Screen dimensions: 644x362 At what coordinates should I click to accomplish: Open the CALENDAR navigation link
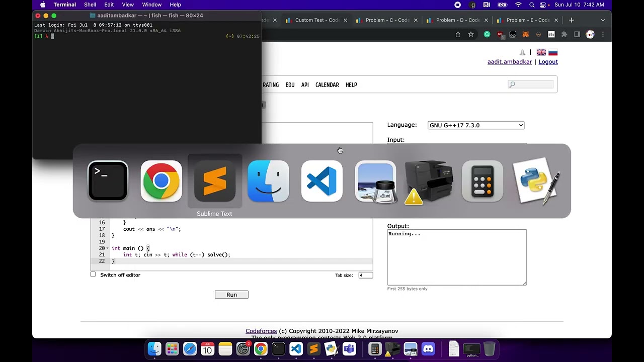coord(327,85)
